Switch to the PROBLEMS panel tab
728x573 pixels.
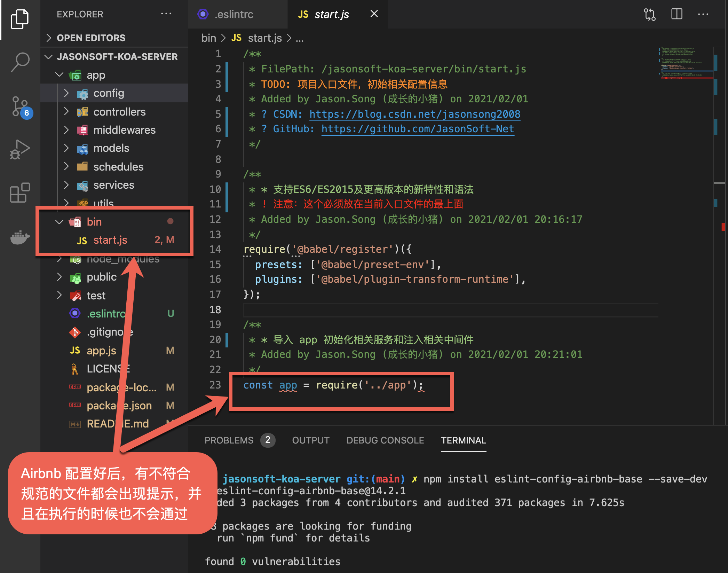[229, 440]
